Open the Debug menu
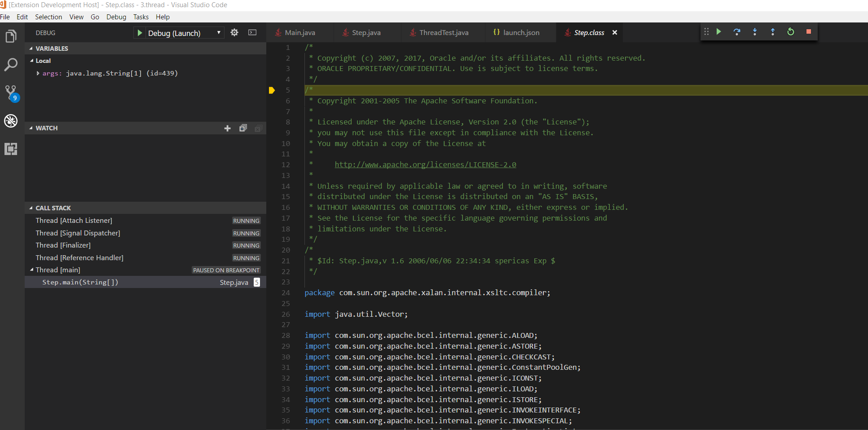 coord(116,17)
